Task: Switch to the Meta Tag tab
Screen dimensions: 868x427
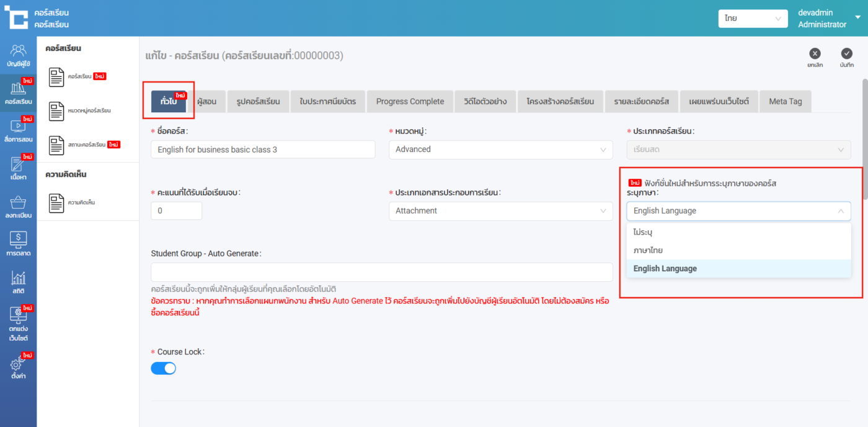Action: pyautogui.click(x=785, y=101)
